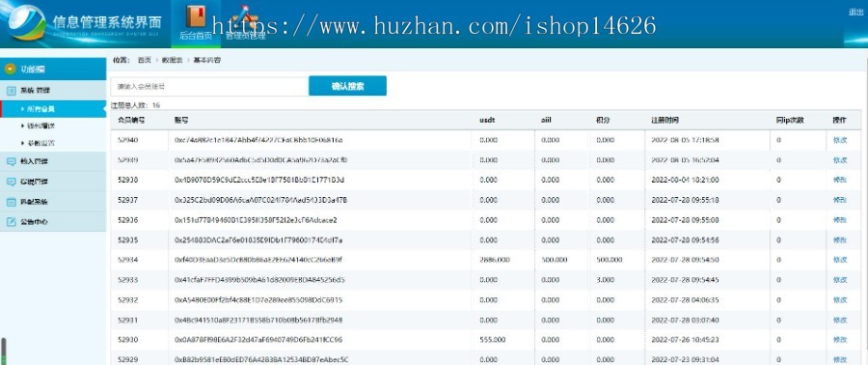This screenshot has width=868, height=365.
Task: Click the 同ip次数 column header
Action: (x=790, y=120)
